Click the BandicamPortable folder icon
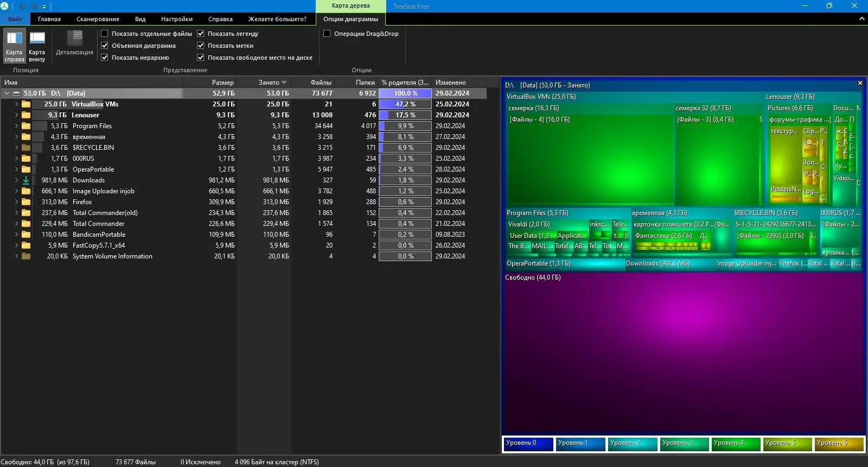 tap(26, 235)
